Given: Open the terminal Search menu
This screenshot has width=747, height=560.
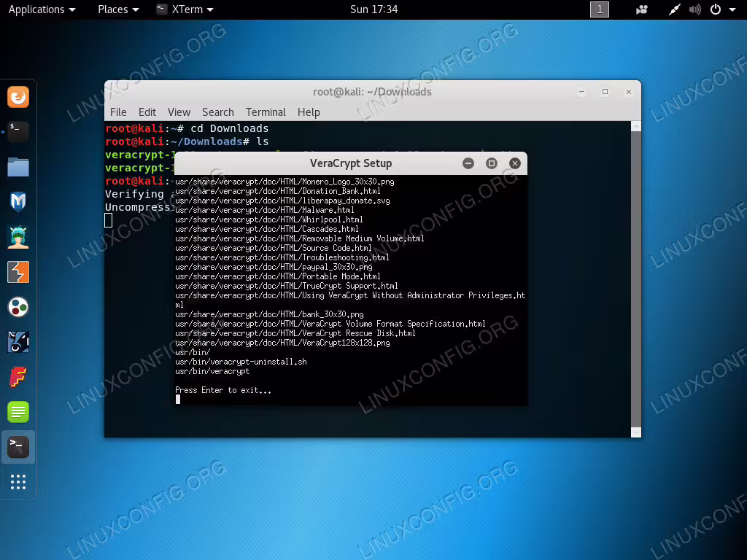Looking at the screenshot, I should coord(217,112).
